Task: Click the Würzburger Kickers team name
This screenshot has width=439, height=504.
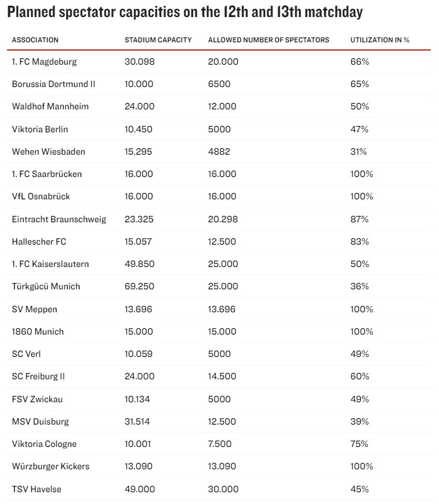Action: coord(51,466)
